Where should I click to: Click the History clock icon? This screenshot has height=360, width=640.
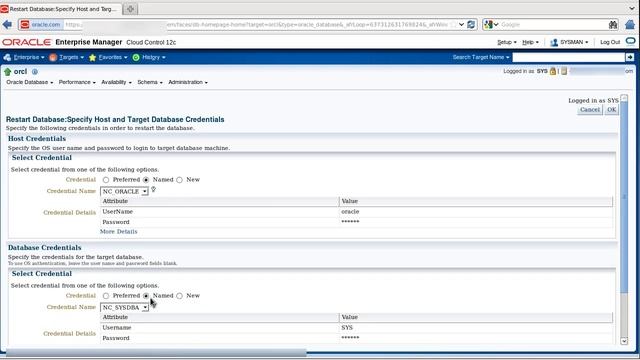tap(136, 58)
